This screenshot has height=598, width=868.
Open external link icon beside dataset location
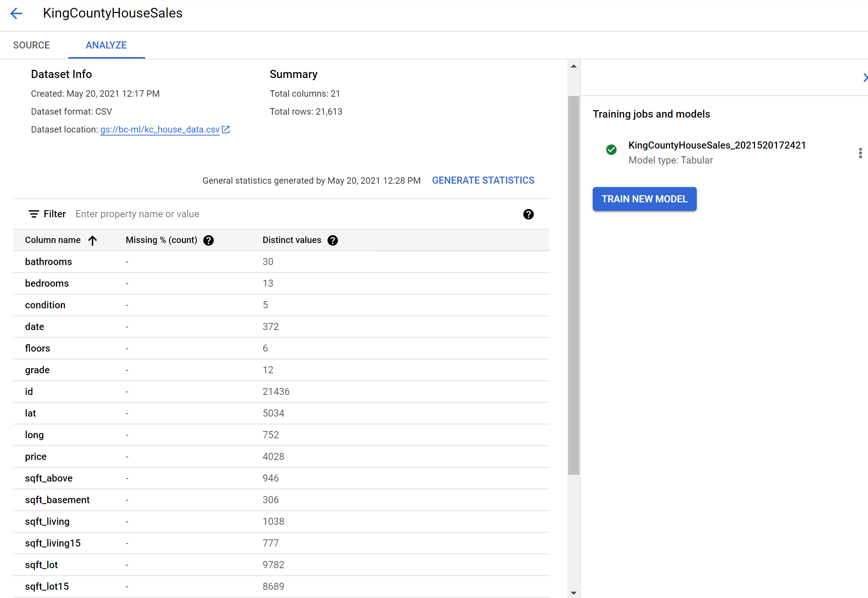coord(226,129)
